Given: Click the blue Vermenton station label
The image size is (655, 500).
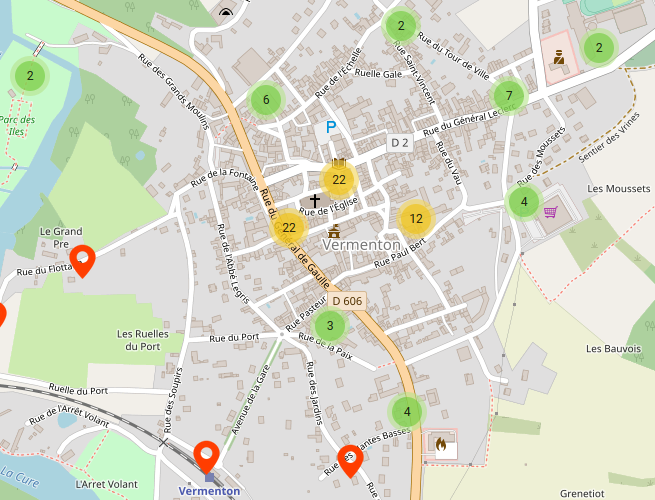Looking at the screenshot, I should click(209, 491).
